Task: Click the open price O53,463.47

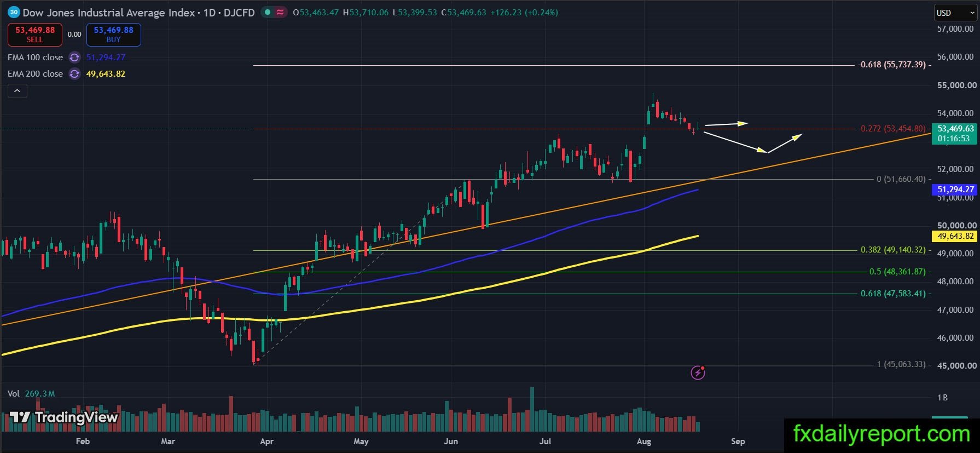Action: [316, 12]
